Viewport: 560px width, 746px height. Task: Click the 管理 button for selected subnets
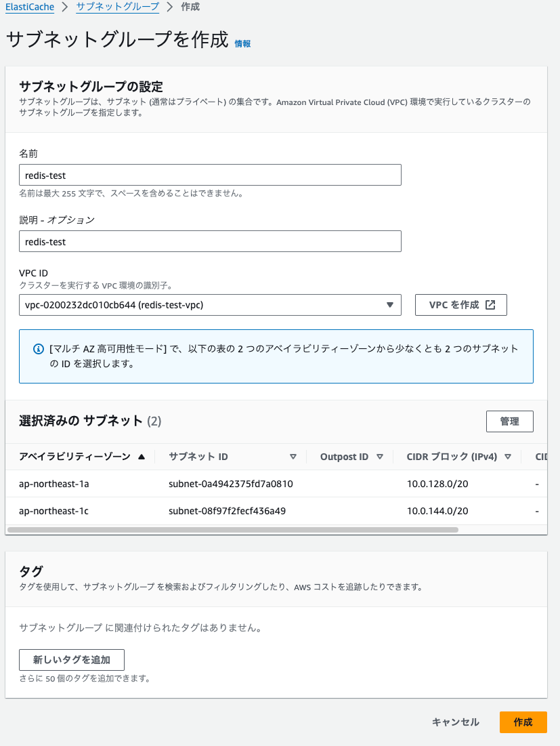pos(510,421)
